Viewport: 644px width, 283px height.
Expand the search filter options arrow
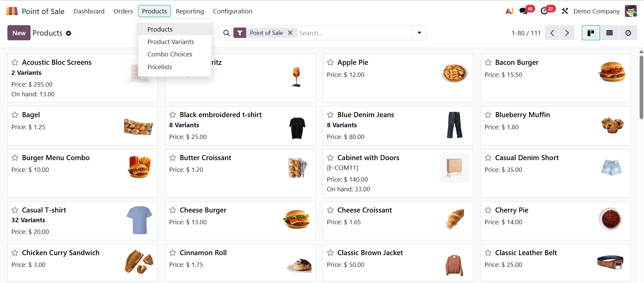click(419, 33)
